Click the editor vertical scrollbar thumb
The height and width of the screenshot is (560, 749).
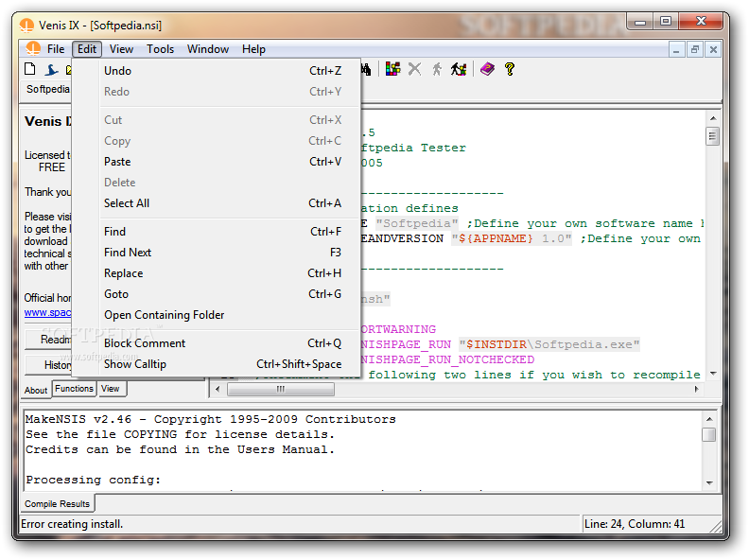[x=713, y=136]
